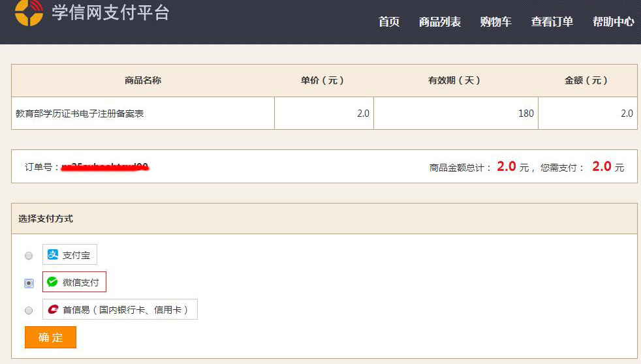Click the 单价（元） column header
Image resolution: width=641 pixels, height=364 pixels.
coord(323,80)
